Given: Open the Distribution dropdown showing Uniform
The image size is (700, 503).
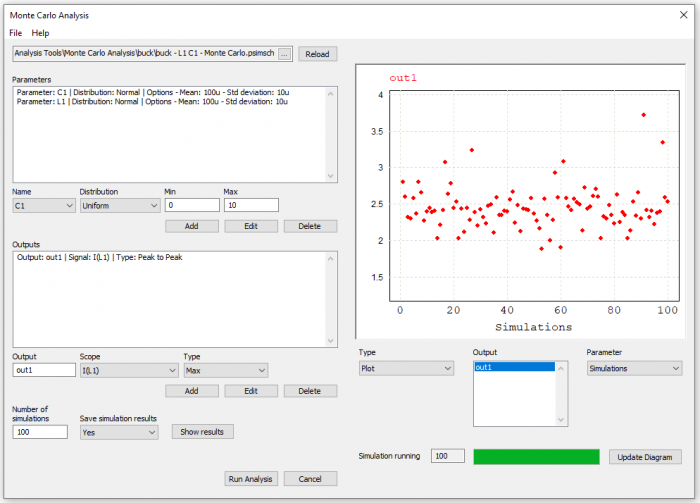Looking at the screenshot, I should (x=120, y=205).
